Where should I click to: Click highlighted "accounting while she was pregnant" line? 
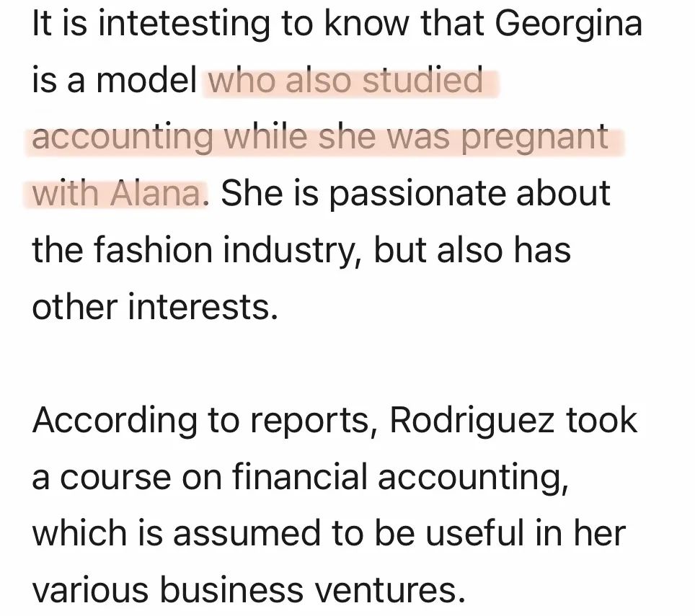click(x=320, y=137)
